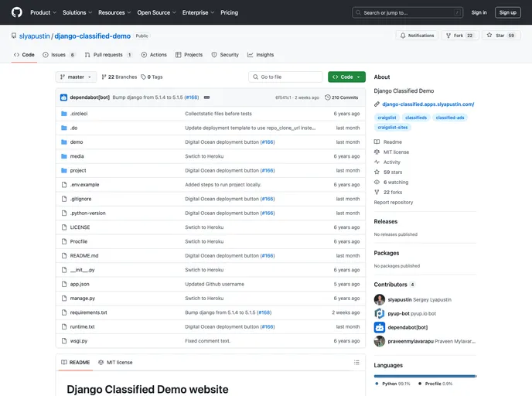Click the dependabot avatar in commit header
This screenshot has width=532, height=396.
click(x=63, y=97)
